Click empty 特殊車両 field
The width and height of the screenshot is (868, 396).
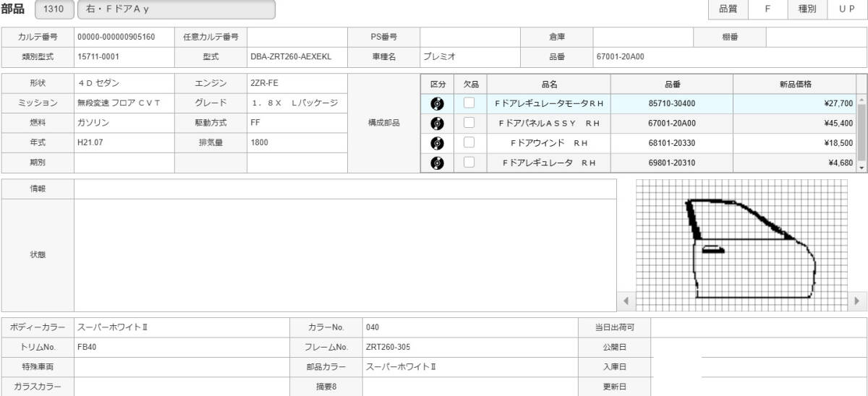[182, 366]
